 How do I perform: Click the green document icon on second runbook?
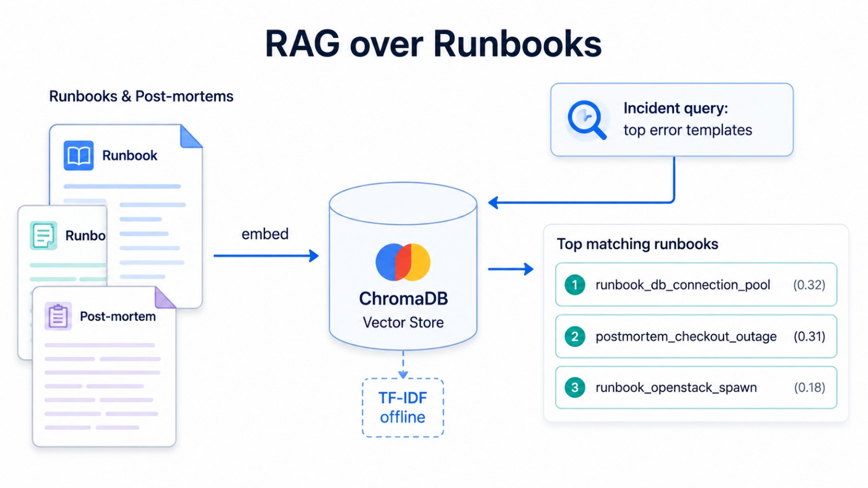point(43,235)
